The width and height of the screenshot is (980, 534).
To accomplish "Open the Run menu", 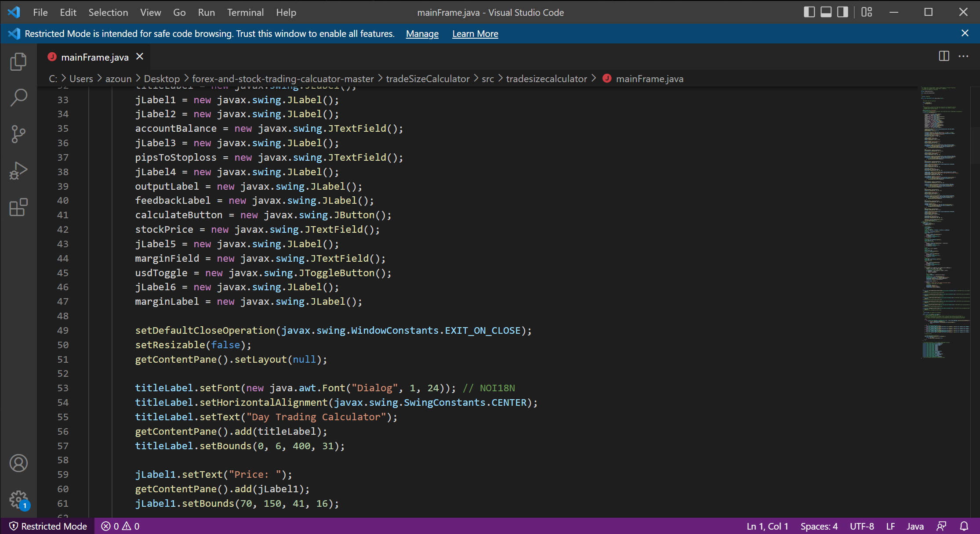I will pos(206,12).
